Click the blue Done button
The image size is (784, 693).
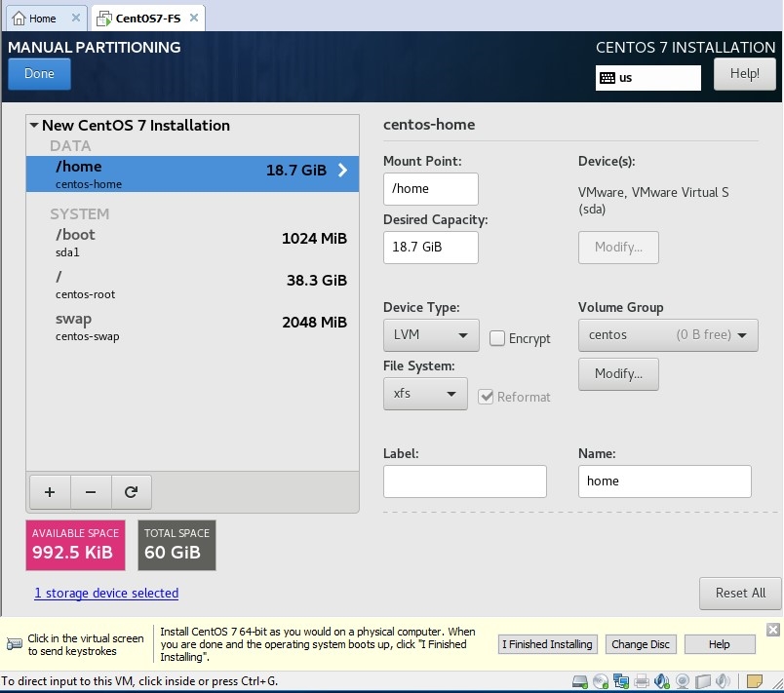39,74
